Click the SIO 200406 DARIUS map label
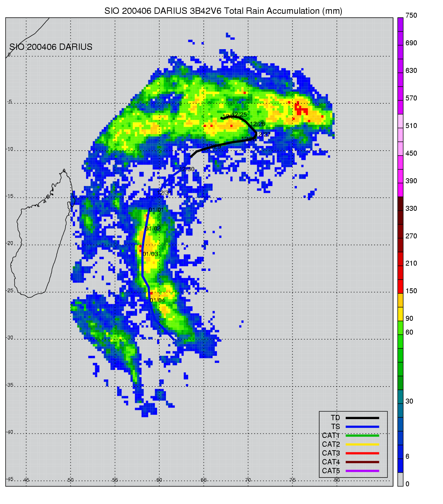Viewport: 443px width, 504px height. tap(51, 47)
